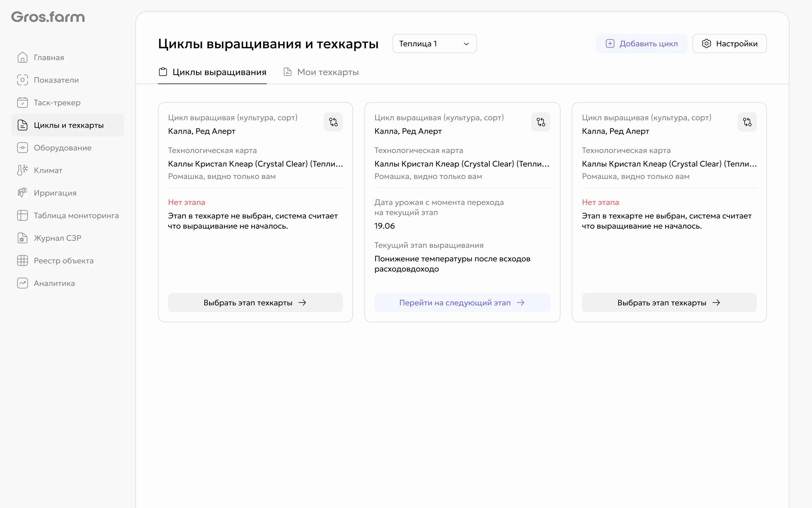The width and height of the screenshot is (812, 508).
Task: Click the plus icon in Добавить цикл
Action: (x=610, y=43)
